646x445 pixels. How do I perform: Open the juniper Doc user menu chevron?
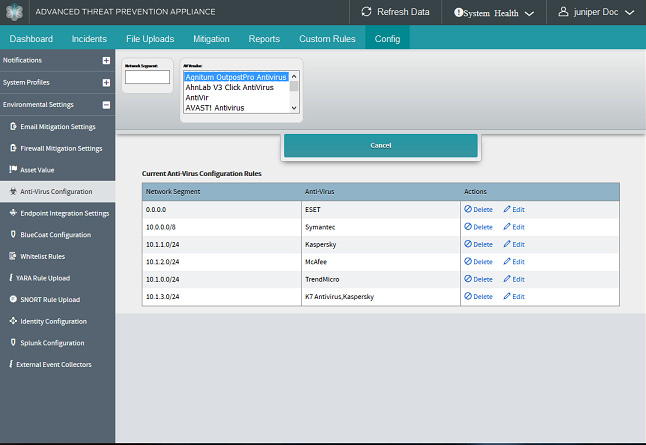coord(629,13)
